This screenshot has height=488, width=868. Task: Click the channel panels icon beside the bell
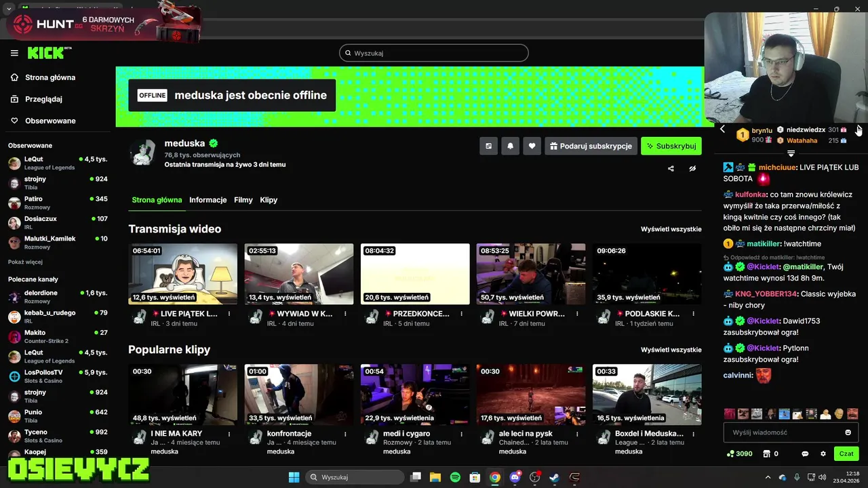click(488, 146)
